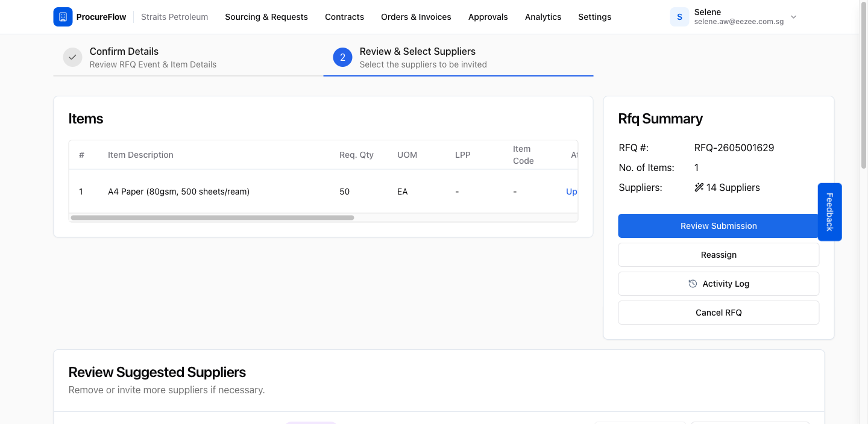
Task: Open the Feedback side tab
Action: point(829,212)
